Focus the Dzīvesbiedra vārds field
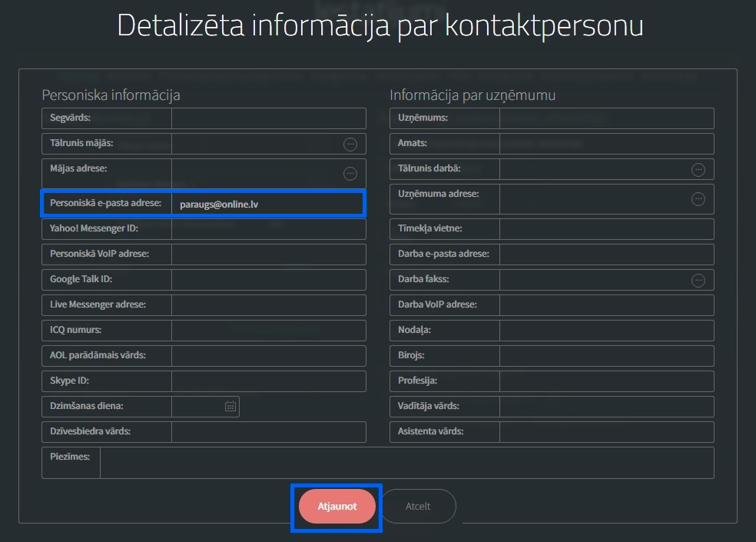 click(x=269, y=432)
